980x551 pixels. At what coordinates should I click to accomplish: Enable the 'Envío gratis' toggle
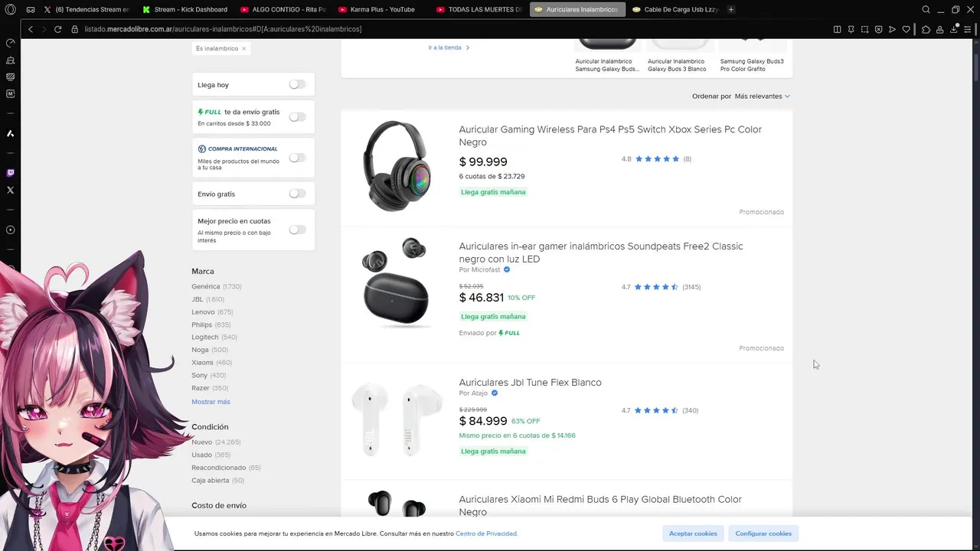click(x=297, y=194)
